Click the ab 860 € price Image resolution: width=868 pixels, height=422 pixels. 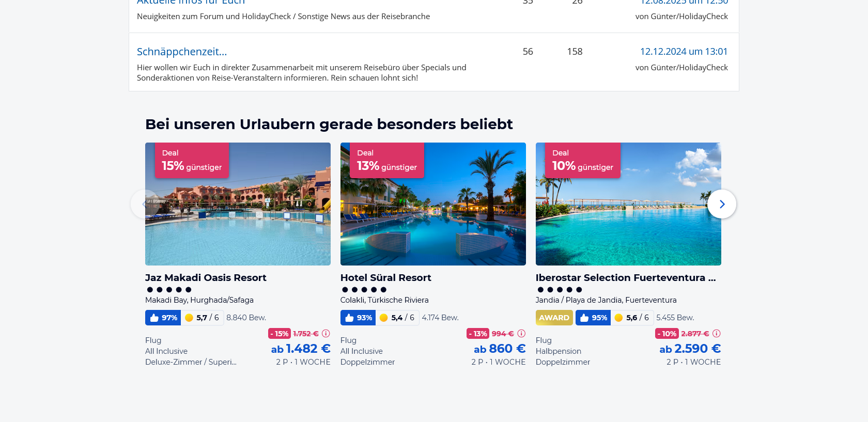tap(500, 349)
